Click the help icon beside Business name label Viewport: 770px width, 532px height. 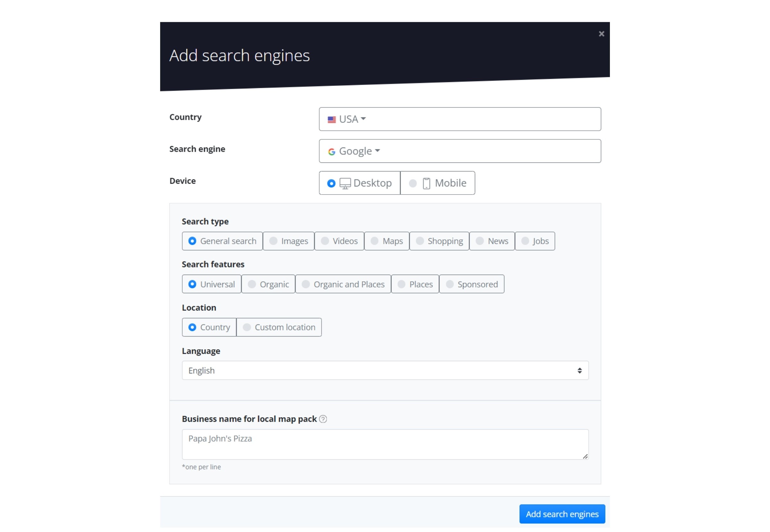click(x=323, y=419)
